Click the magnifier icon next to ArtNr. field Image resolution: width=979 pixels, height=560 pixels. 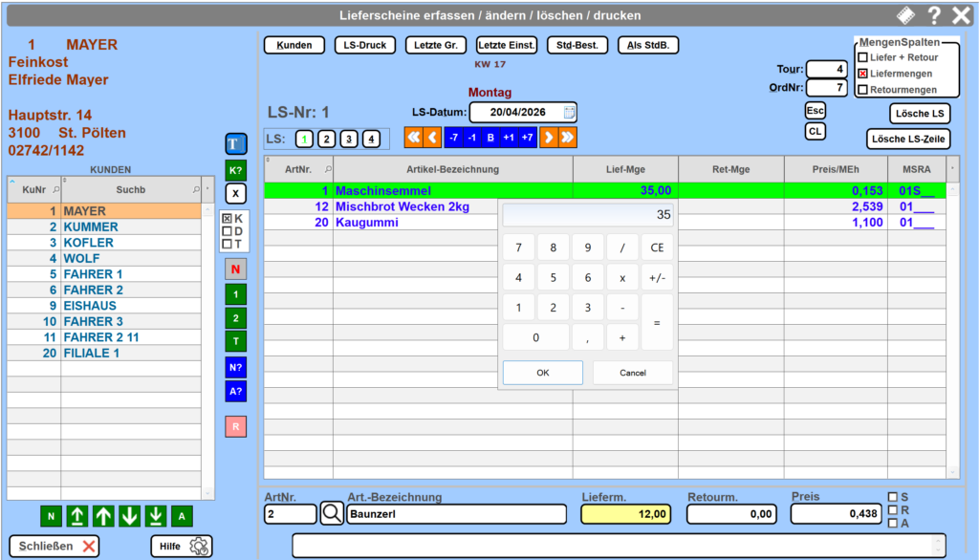pyautogui.click(x=332, y=514)
